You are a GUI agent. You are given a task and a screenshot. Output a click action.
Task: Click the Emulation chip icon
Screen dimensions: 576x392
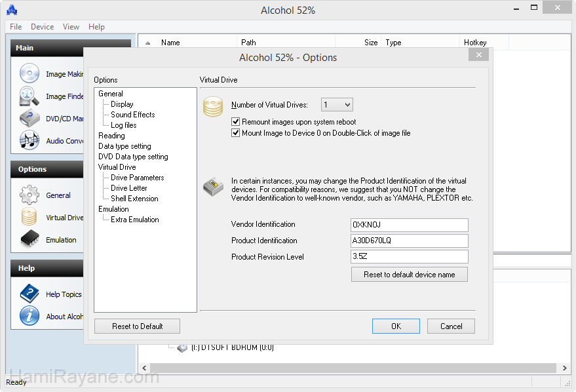tap(29, 239)
